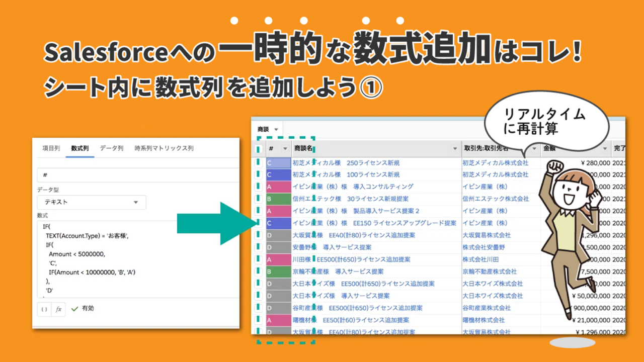Open the 金額 column menu arrow
The height and width of the screenshot is (362, 644).
tap(605, 149)
